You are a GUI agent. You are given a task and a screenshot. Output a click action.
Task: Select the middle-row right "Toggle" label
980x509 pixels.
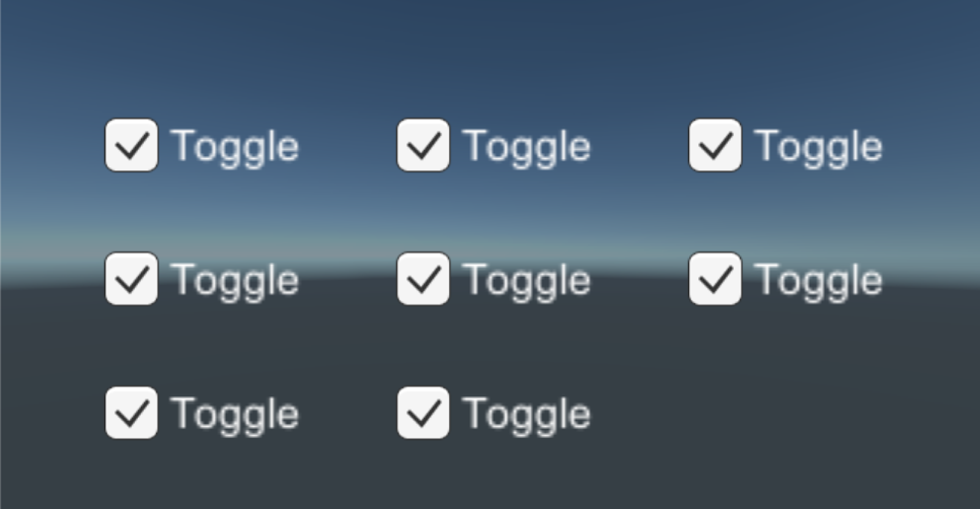tap(819, 281)
